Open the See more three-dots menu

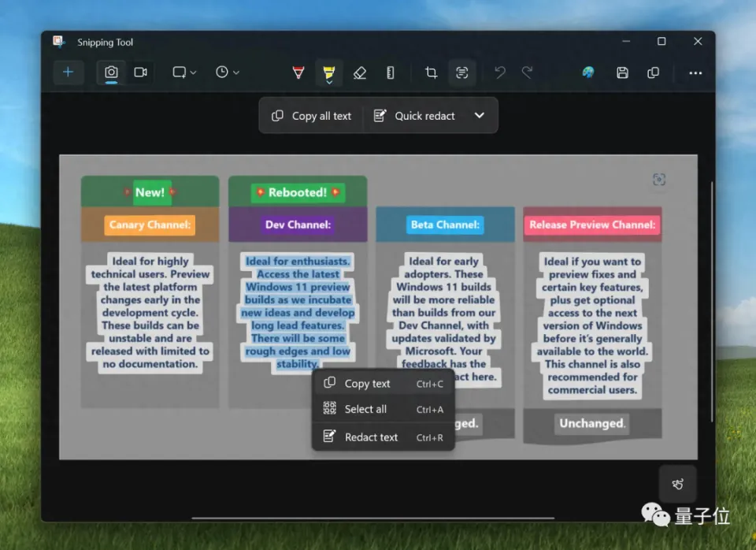tap(695, 72)
